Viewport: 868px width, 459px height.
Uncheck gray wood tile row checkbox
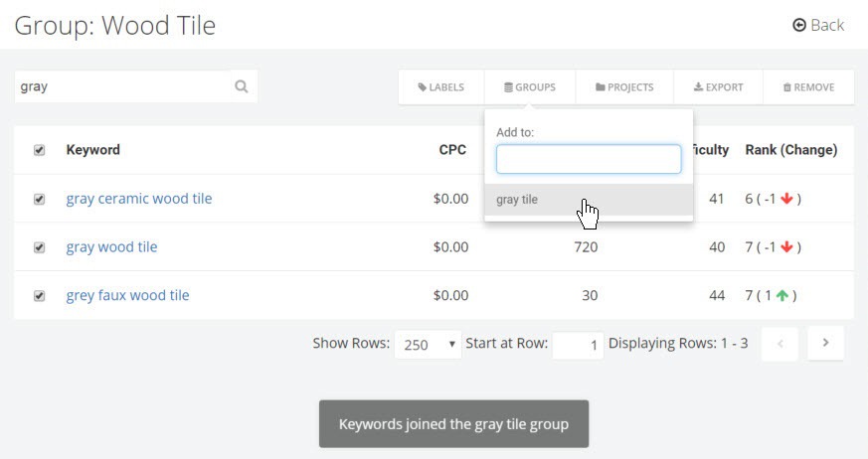40,247
